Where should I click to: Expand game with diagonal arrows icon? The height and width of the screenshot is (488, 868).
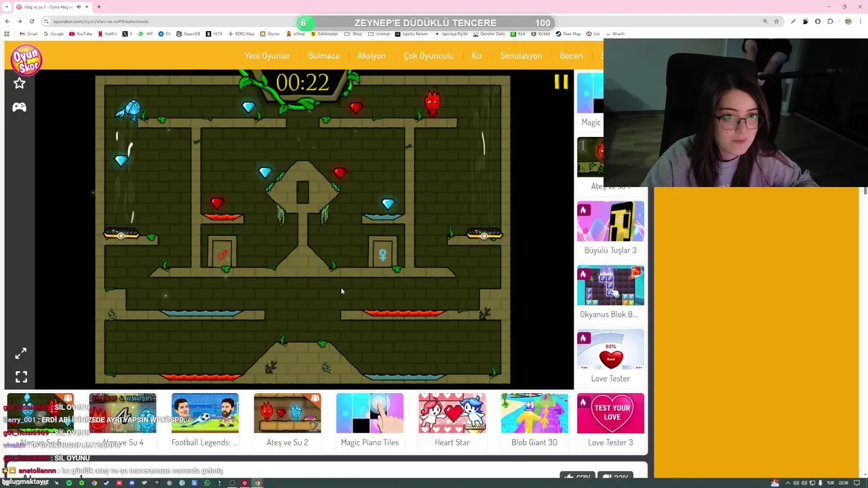21,353
